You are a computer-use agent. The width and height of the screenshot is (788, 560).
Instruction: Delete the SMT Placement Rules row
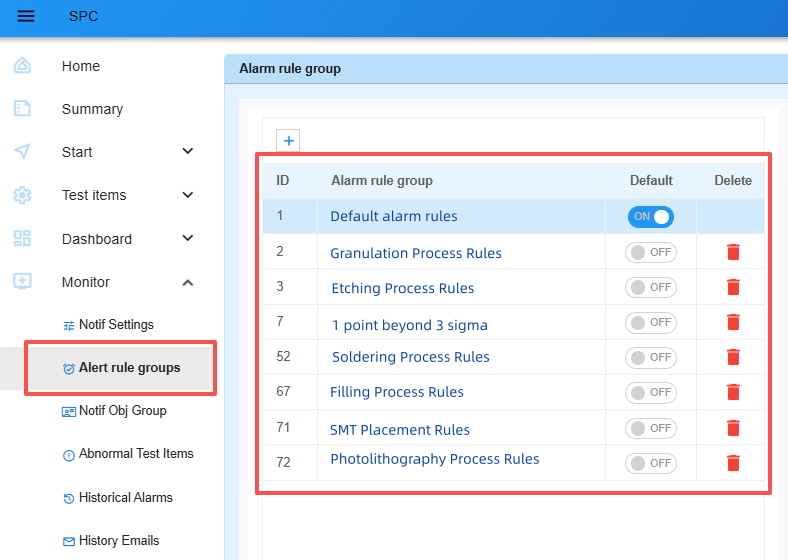(x=733, y=428)
